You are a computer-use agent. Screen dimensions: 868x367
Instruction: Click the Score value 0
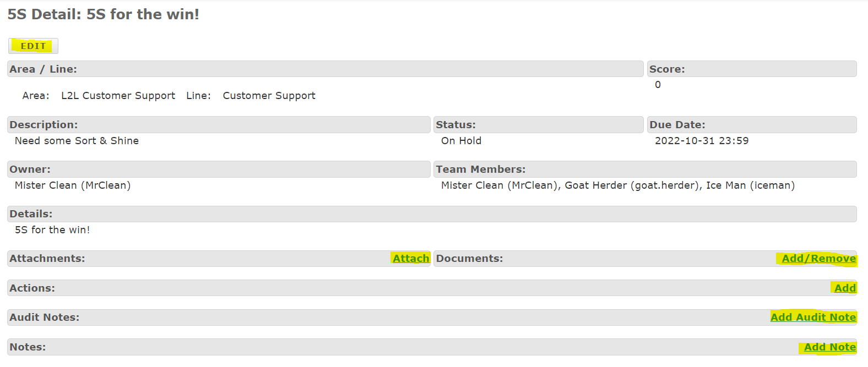[x=658, y=85]
